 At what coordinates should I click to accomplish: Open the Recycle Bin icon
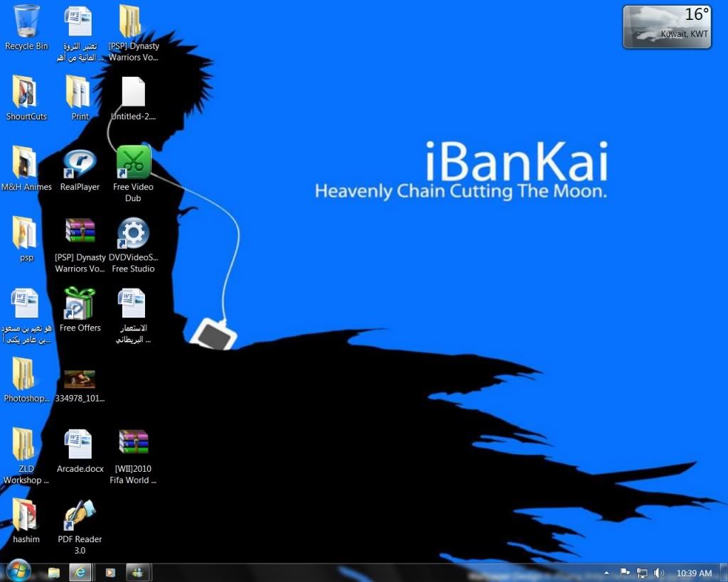click(26, 21)
